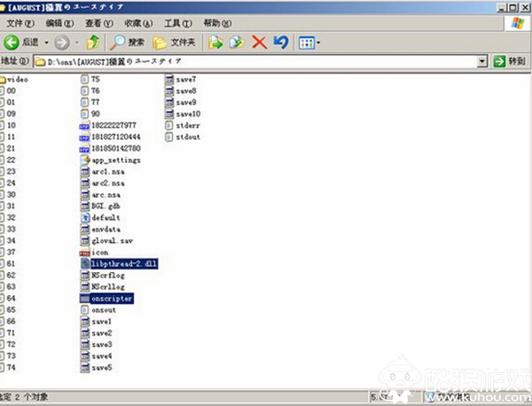The width and height of the screenshot is (532, 406).
Task: Click the Move To folder icon
Action: pos(215,42)
